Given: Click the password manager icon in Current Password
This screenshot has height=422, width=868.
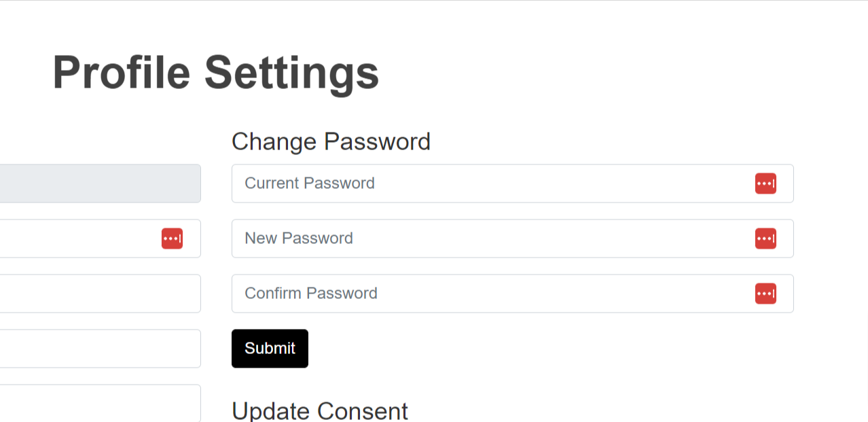Looking at the screenshot, I should tap(765, 183).
